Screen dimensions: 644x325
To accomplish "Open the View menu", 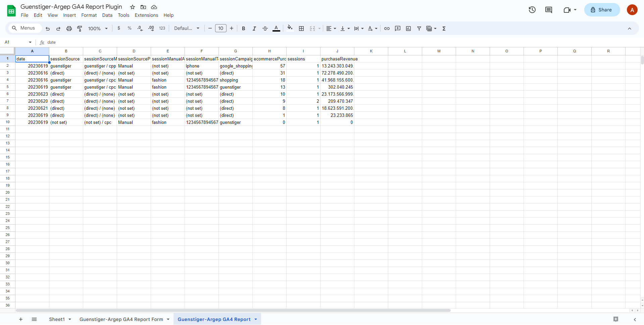I will (x=53, y=15).
